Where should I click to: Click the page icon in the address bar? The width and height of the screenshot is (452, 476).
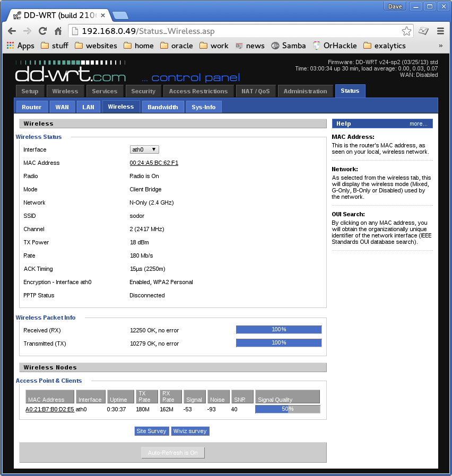click(x=75, y=31)
